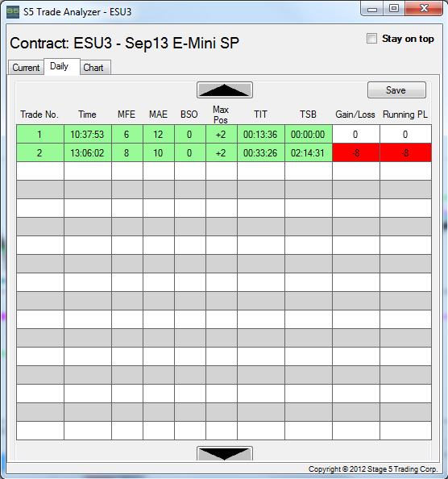Click the S5 Trade Analyzer app icon
Image resolution: width=448 pixels, height=479 pixels.
pyautogui.click(x=13, y=12)
